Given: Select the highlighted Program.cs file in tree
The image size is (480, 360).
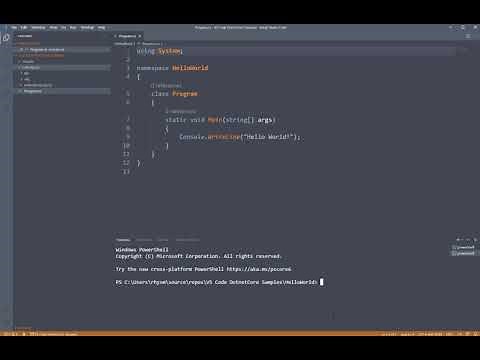Looking at the screenshot, I should point(63,91).
